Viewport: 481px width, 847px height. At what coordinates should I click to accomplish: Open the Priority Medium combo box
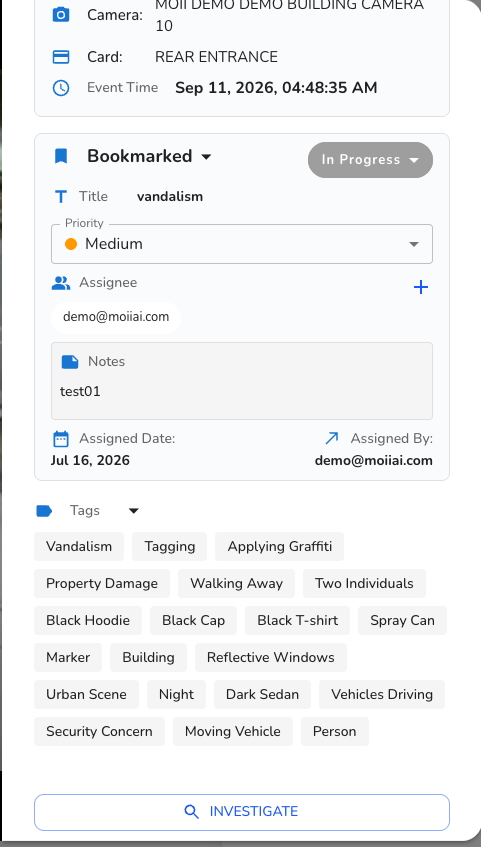point(242,244)
